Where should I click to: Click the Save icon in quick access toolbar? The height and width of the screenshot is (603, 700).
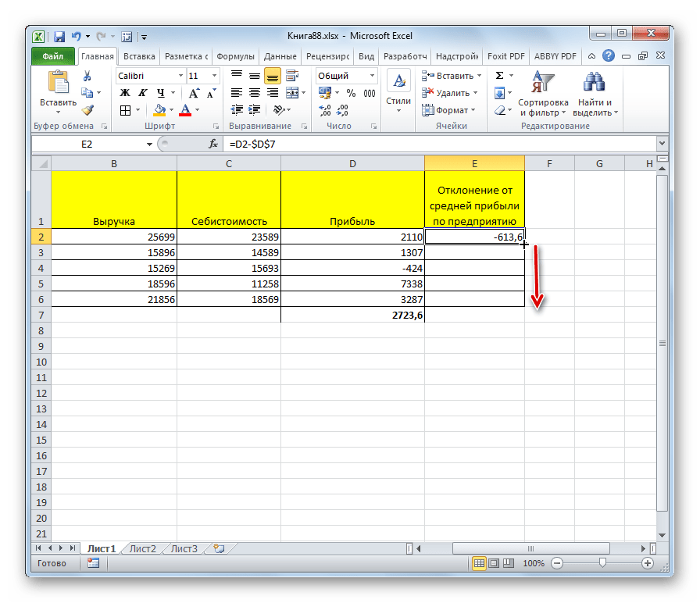point(59,36)
